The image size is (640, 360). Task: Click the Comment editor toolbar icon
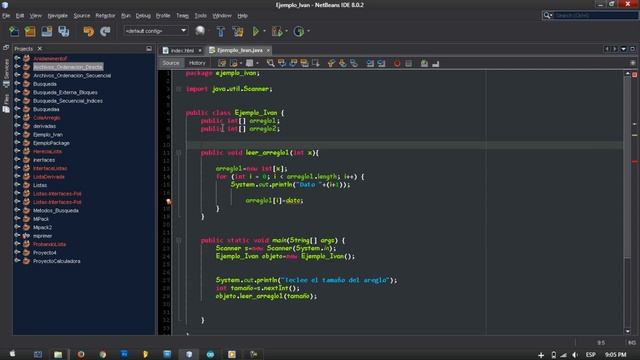pos(424,63)
